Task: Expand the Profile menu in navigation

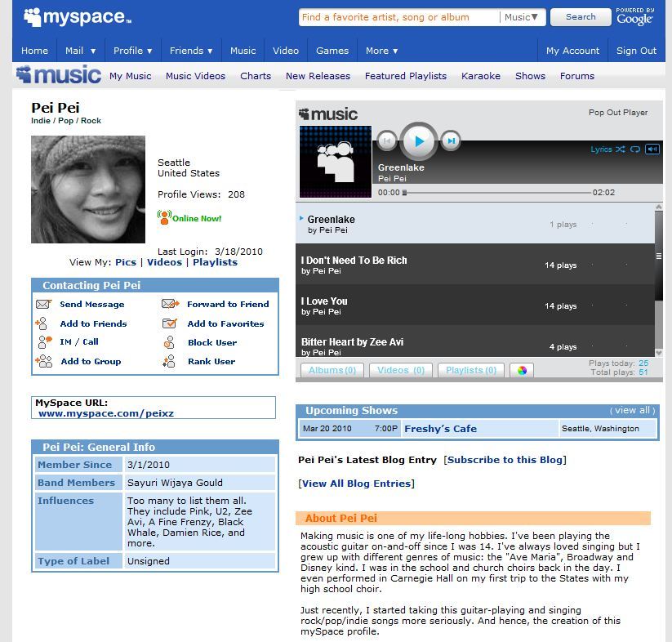Action: pos(132,51)
